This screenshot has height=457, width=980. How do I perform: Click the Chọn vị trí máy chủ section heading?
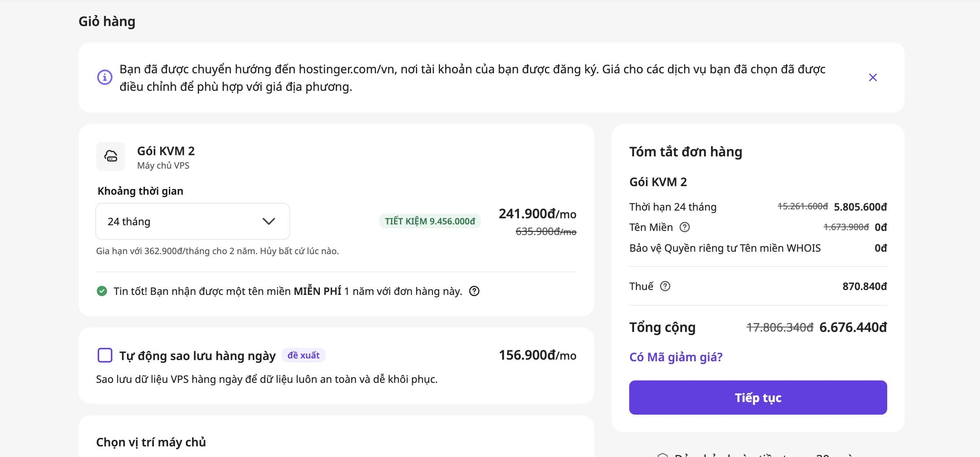(x=151, y=442)
